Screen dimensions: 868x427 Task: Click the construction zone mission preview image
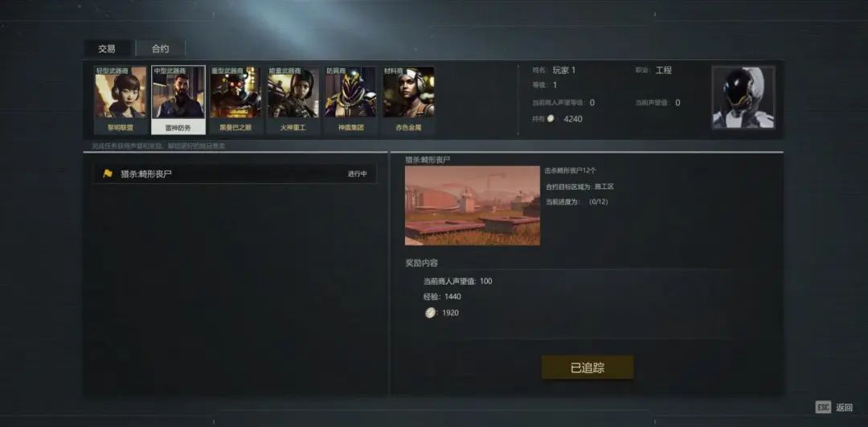(473, 206)
